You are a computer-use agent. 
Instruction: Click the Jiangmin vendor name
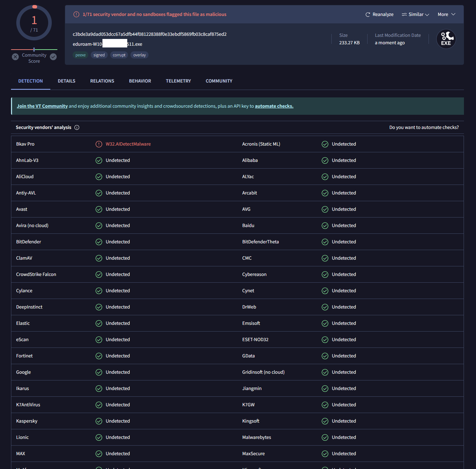tap(252, 389)
